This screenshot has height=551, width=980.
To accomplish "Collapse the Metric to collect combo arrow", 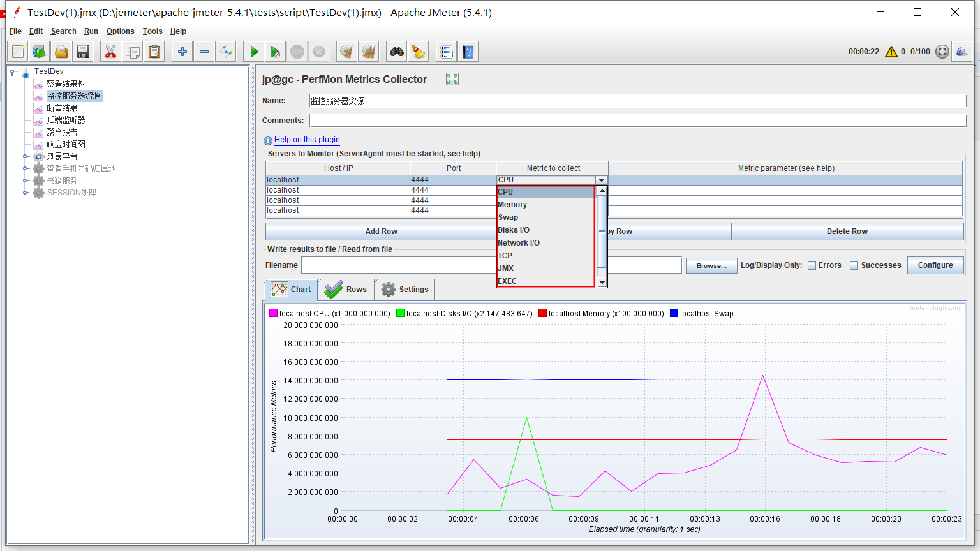I will click(x=601, y=180).
